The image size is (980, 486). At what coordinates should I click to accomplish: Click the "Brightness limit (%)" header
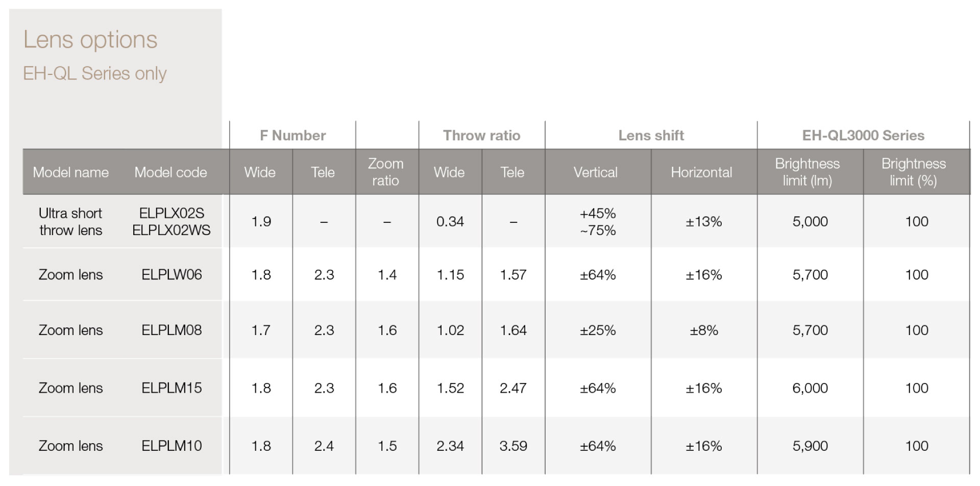pyautogui.click(x=913, y=172)
